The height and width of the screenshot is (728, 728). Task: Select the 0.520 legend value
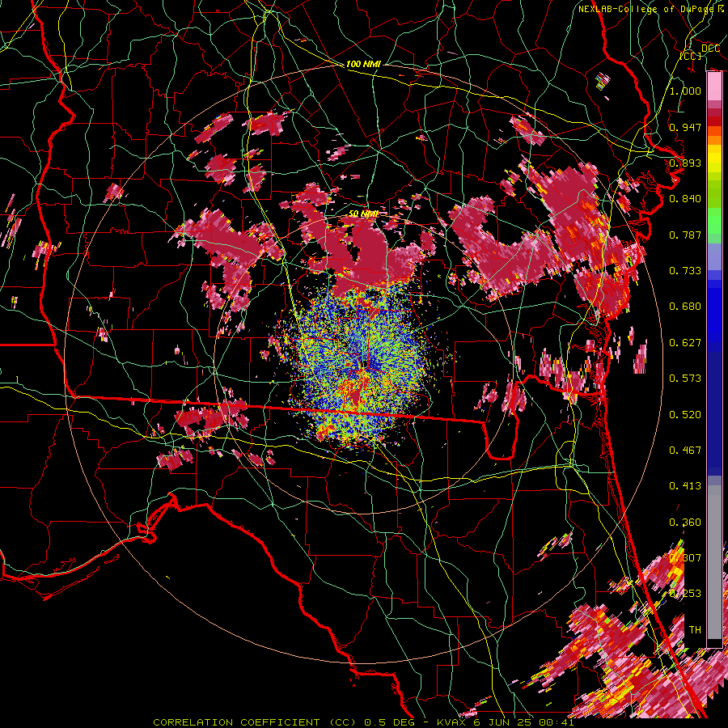tap(685, 415)
